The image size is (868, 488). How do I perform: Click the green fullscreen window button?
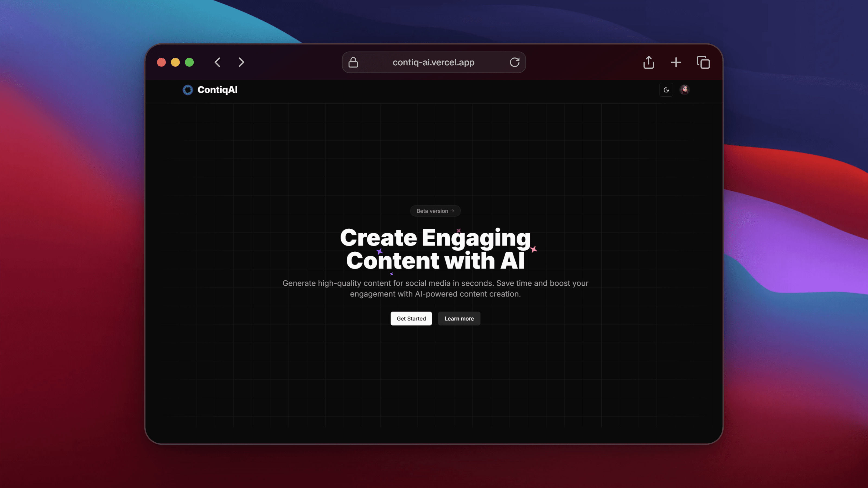[x=189, y=62]
